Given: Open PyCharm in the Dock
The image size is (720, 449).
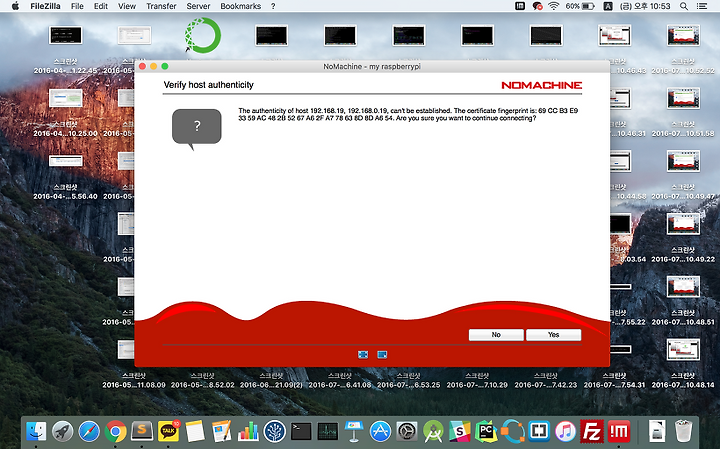Looking at the screenshot, I should tap(486, 431).
